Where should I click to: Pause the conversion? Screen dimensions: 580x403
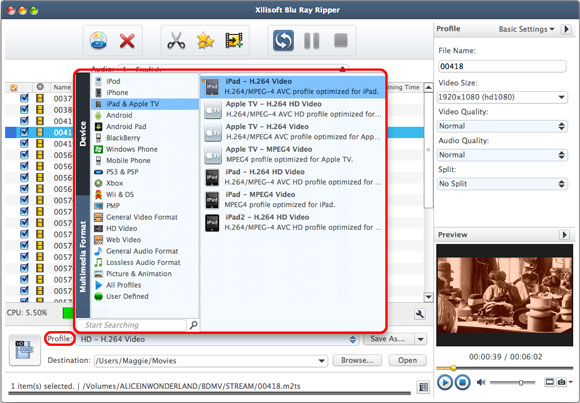pyautogui.click(x=311, y=41)
